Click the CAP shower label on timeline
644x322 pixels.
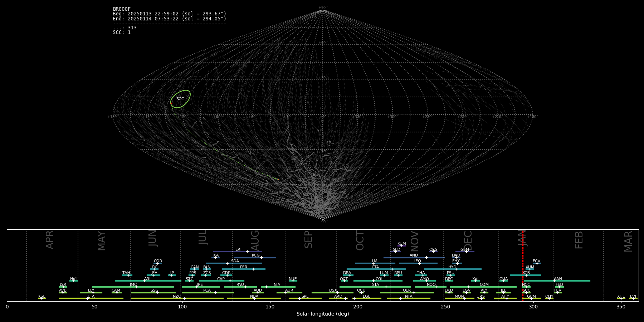coord(221,279)
